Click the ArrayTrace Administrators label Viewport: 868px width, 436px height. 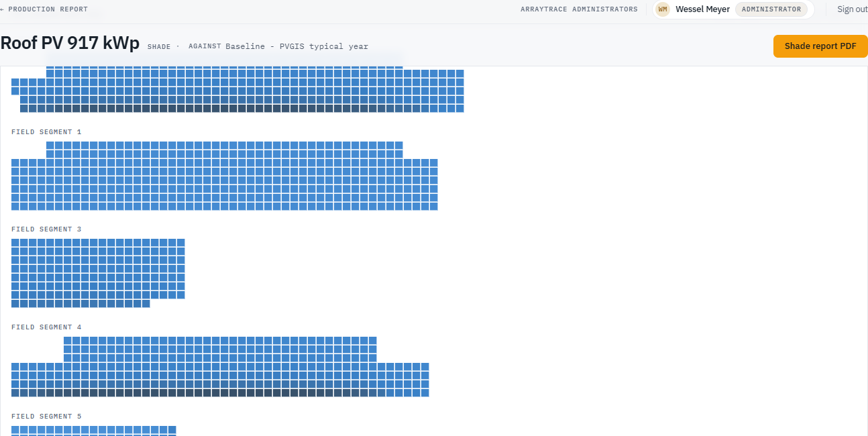click(579, 9)
